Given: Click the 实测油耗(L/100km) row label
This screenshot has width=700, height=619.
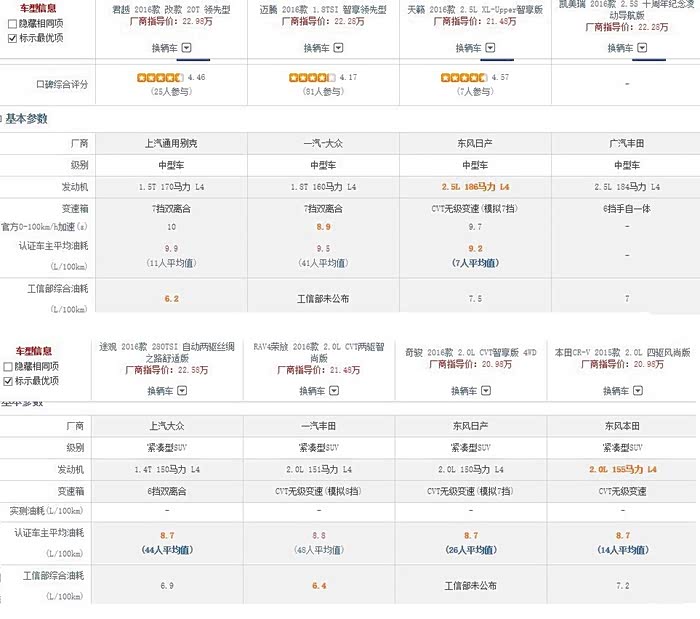Looking at the screenshot, I should point(46,511).
